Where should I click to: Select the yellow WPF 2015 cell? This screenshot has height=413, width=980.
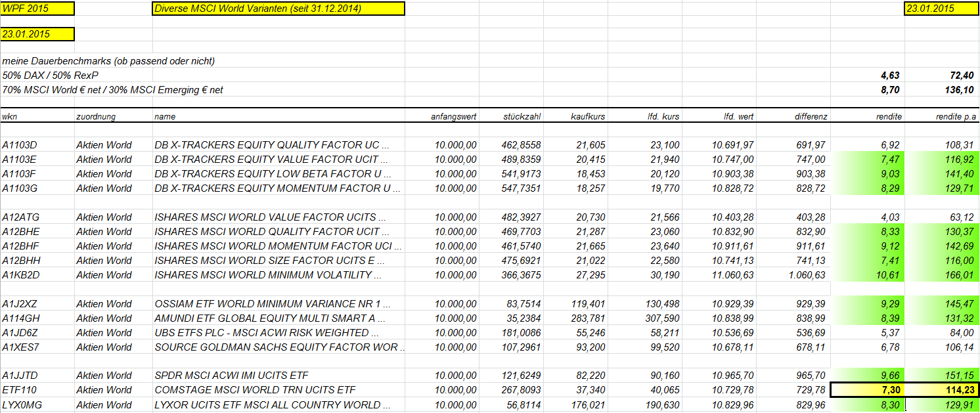(x=37, y=9)
